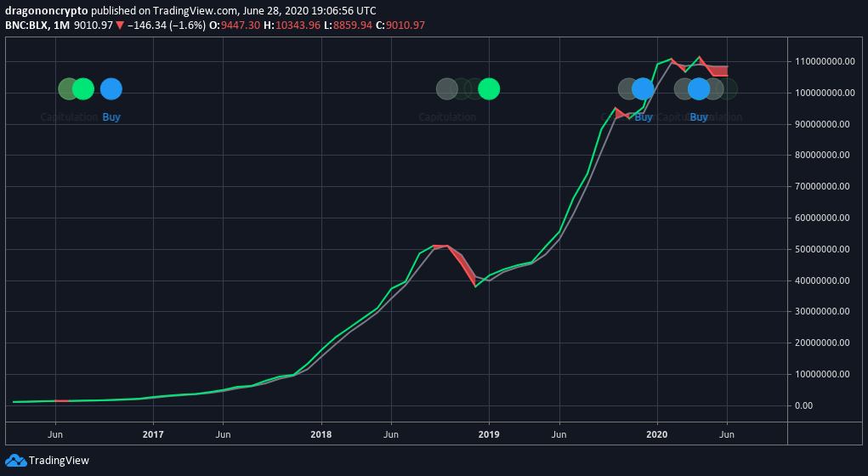The height and width of the screenshot is (476, 868).
Task: Click the '100000000.00' price axis label
Action: 825,93
